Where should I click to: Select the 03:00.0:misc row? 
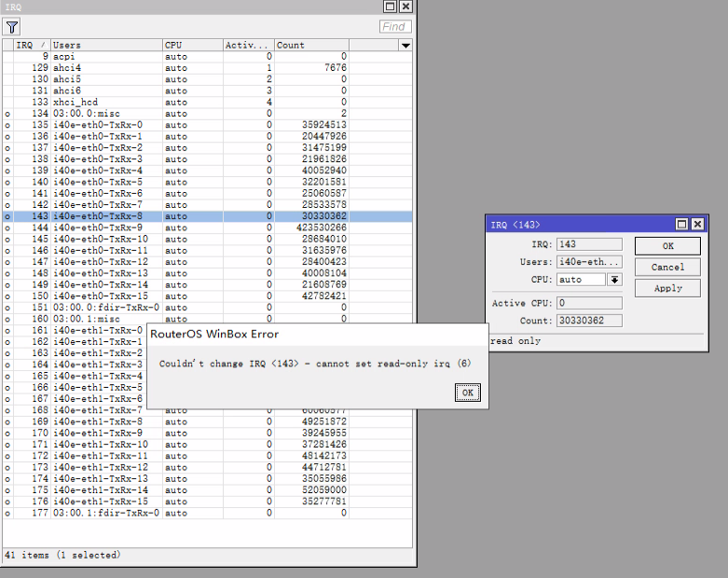coord(207,114)
